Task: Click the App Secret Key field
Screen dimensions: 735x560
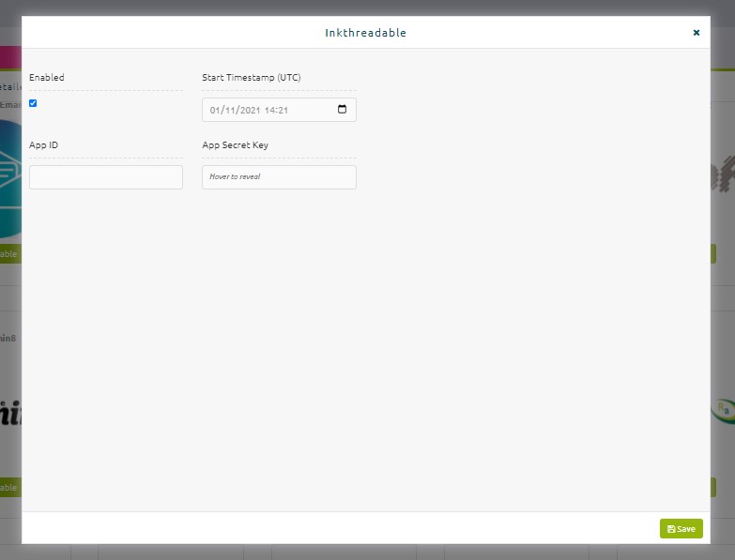Action: (279, 177)
